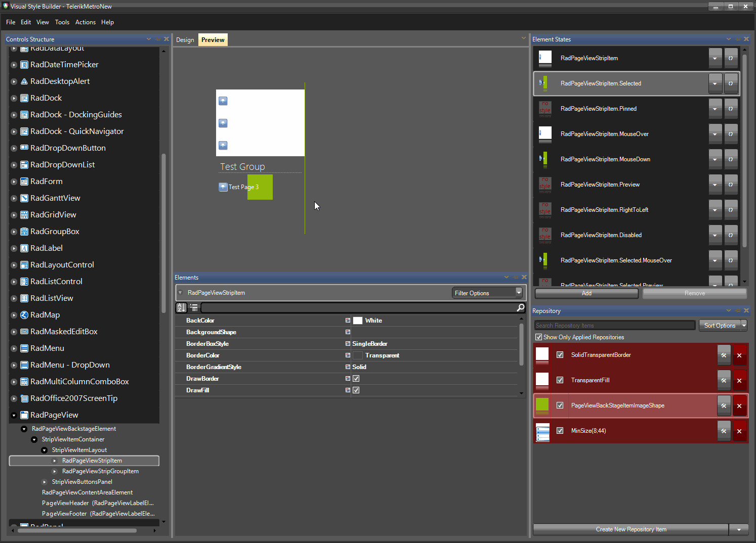
Task: Open the dropdown arrow beside Create New Repository Item
Action: [739, 529]
